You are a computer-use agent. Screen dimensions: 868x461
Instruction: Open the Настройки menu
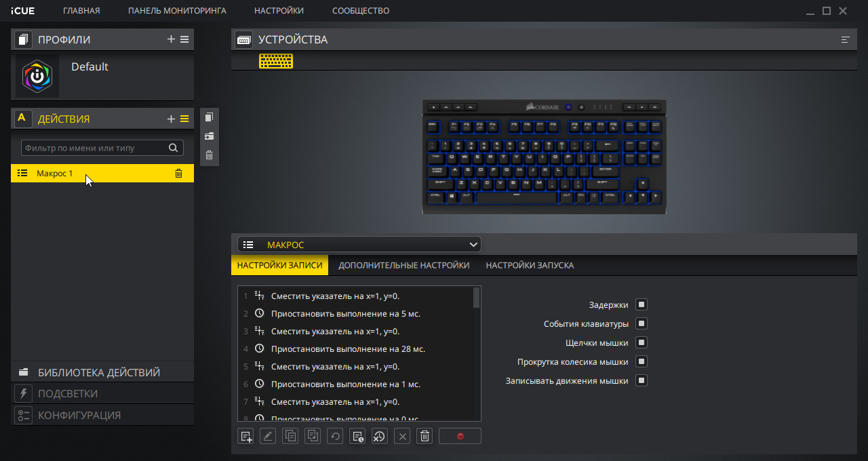[x=279, y=11]
